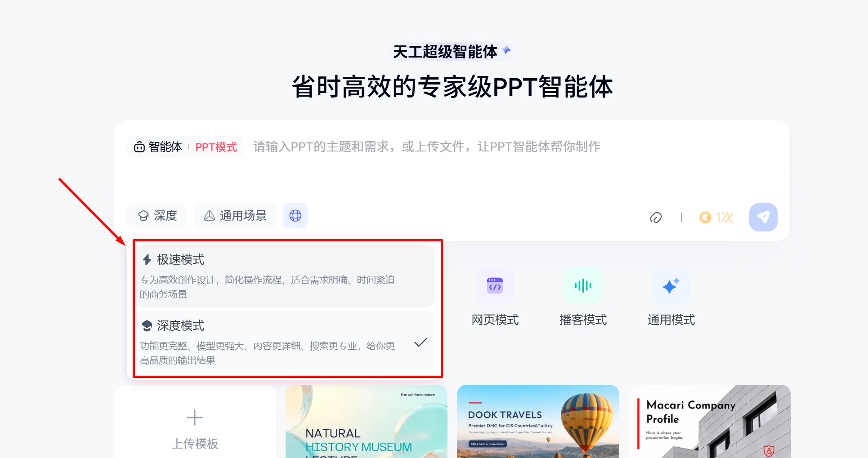Viewport: 868px width, 458px height.
Task: Toggle the globe web search icon
Action: point(295,216)
